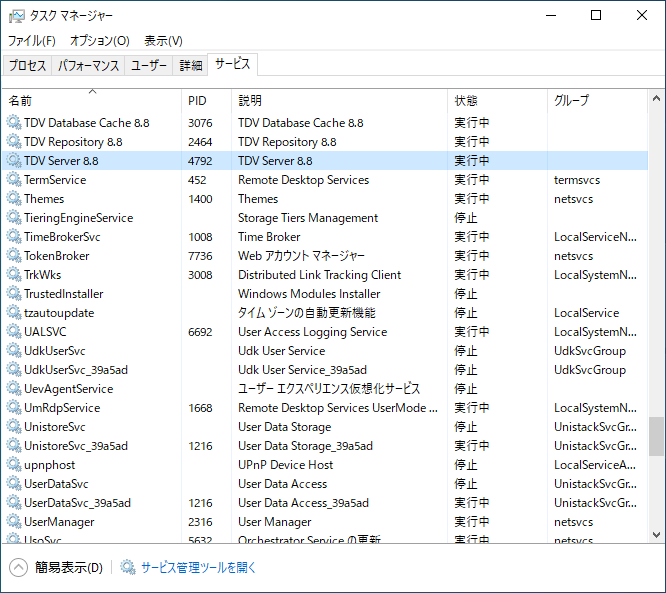Viewport: 666px width, 593px height.
Task: Click the gear icon beside UdkUserSvc
Action: [14, 350]
